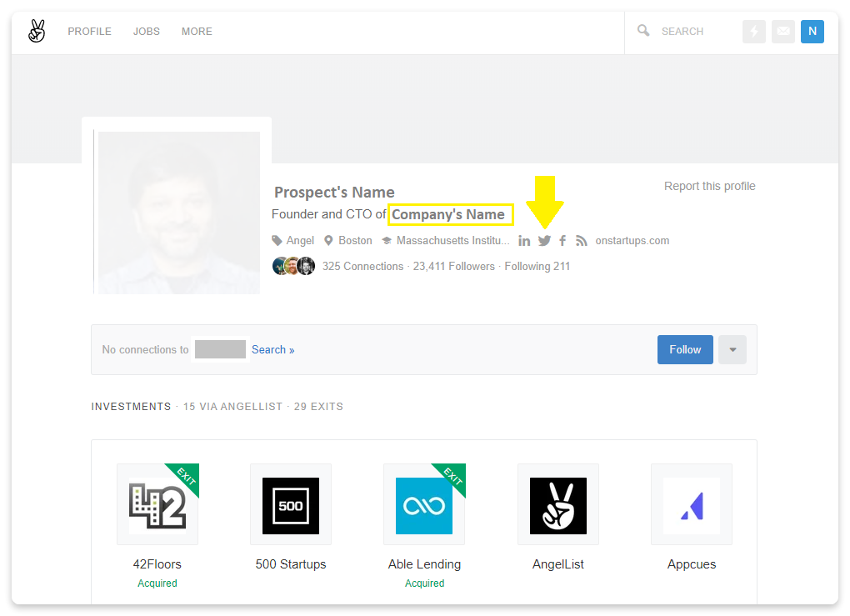Click the INVESTMENTS section heading
The height and width of the screenshot is (616, 850).
131,407
